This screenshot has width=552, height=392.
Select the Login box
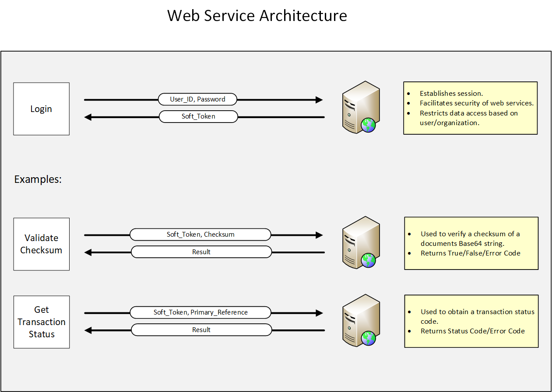41,109
